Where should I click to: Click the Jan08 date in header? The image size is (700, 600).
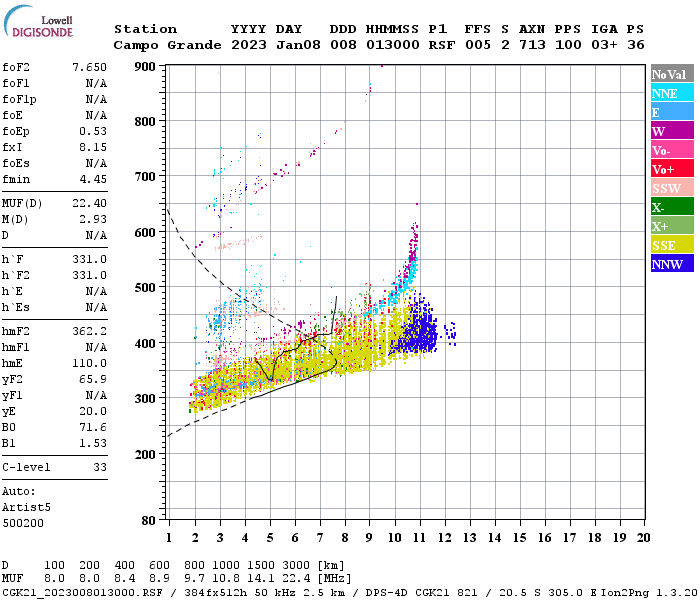click(x=298, y=45)
